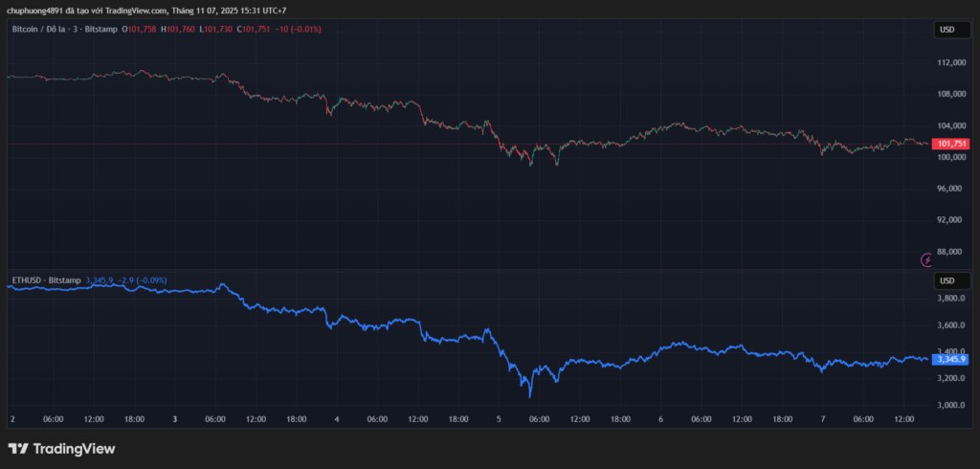Click the TradingView logo icon
Screen dimensions: 980x469
tap(17, 449)
